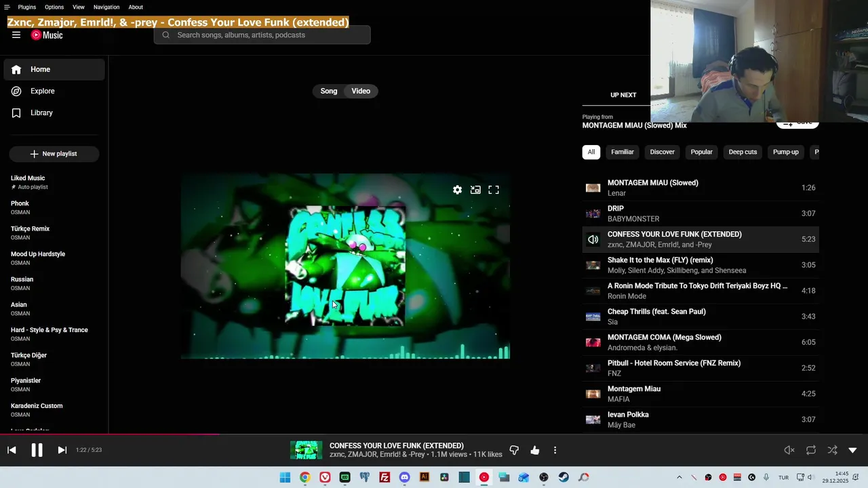
Task: Toggle repeat mode
Action: [810, 450]
